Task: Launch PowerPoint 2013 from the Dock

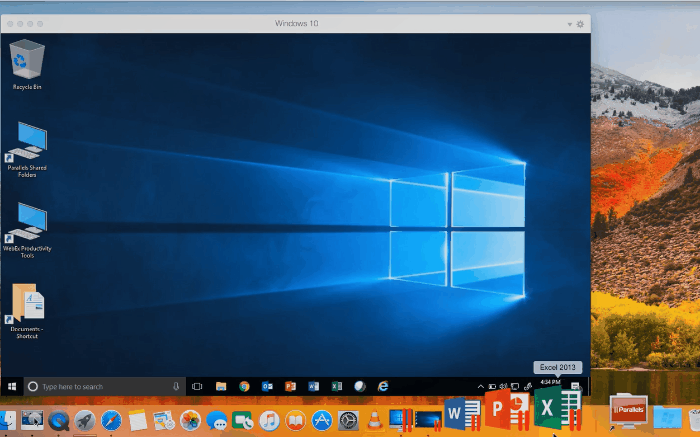Action: tap(508, 410)
